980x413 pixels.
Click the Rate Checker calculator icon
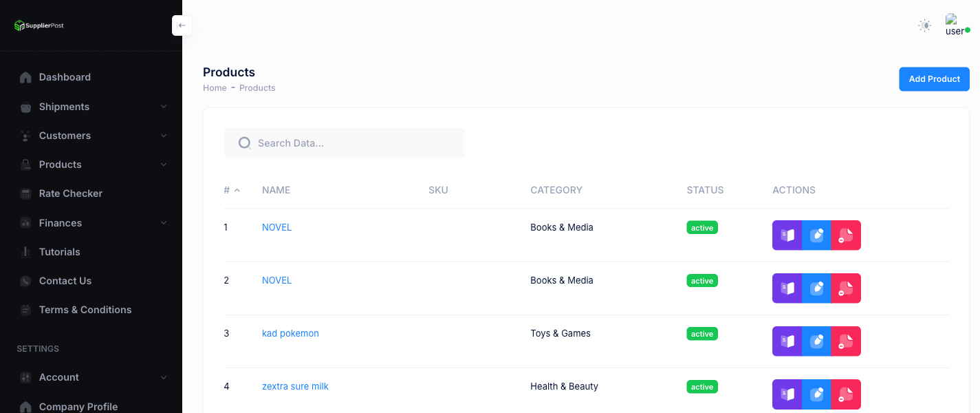25,193
